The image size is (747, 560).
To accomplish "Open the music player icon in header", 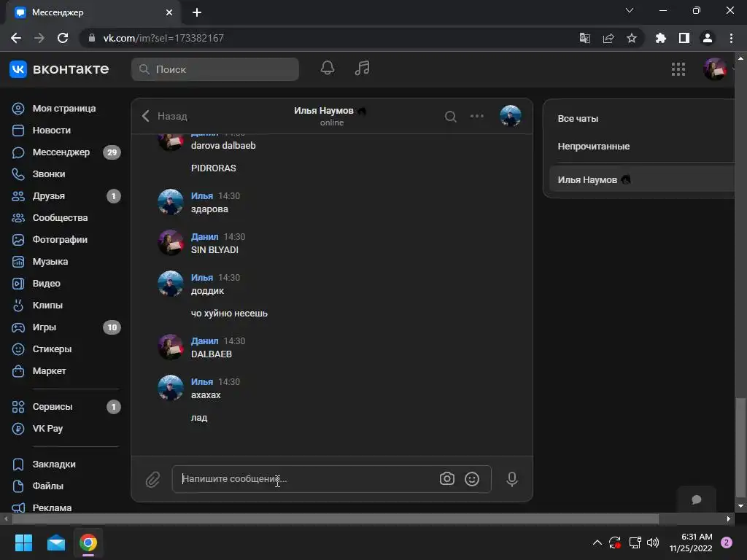I will (x=362, y=68).
